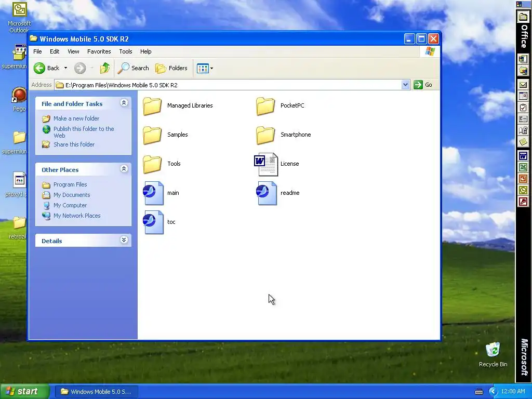532x399 pixels.
Task: Open the Back history dropdown arrow
Action: point(65,68)
